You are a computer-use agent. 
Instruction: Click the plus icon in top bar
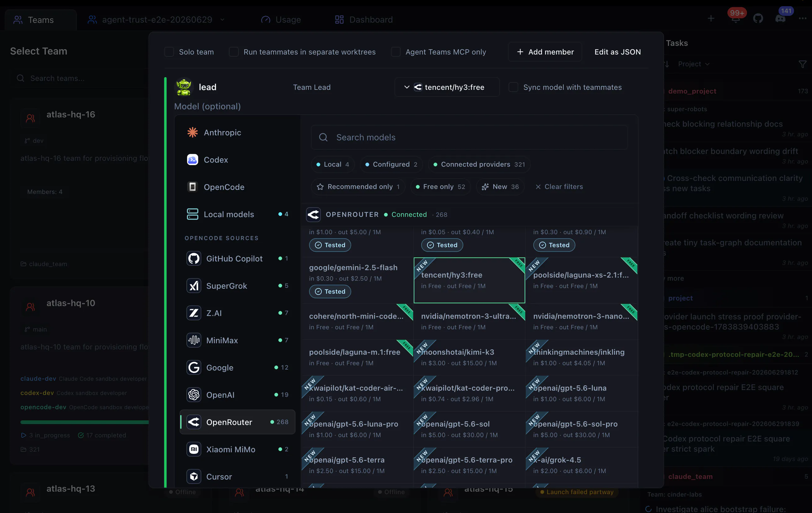click(x=711, y=19)
